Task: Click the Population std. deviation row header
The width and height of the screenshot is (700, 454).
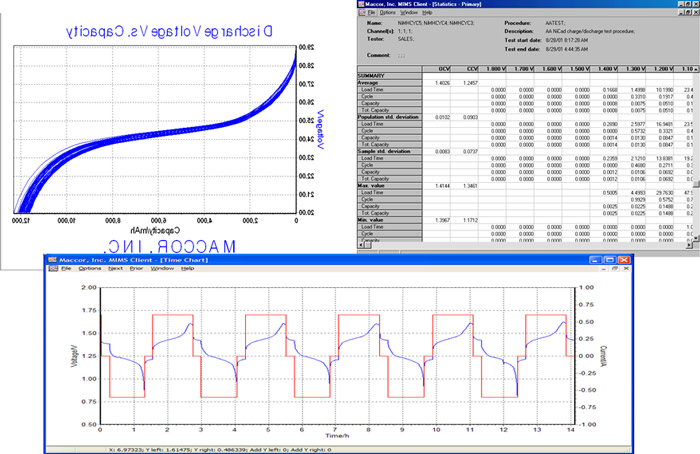Action: pyautogui.click(x=390, y=117)
